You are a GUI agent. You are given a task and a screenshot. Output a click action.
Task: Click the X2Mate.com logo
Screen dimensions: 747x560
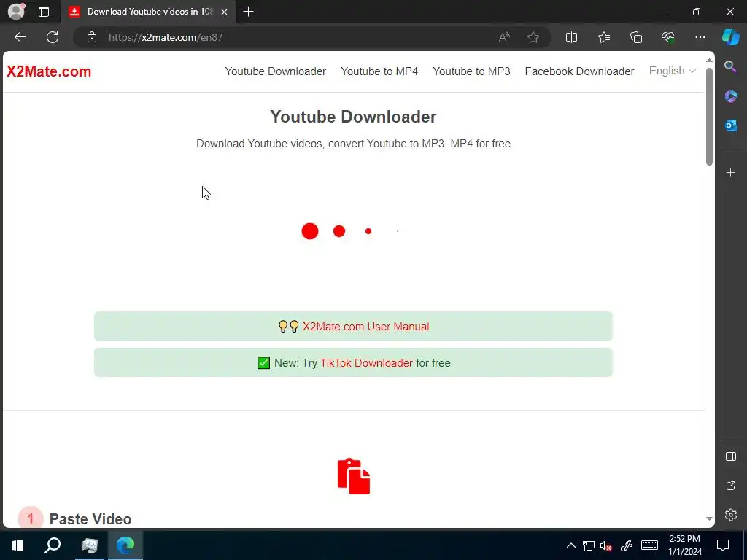coord(49,71)
